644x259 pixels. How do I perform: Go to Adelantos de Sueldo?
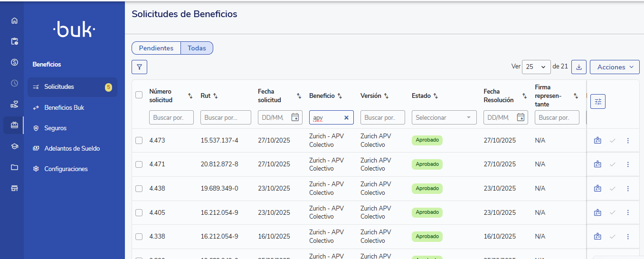(72, 148)
